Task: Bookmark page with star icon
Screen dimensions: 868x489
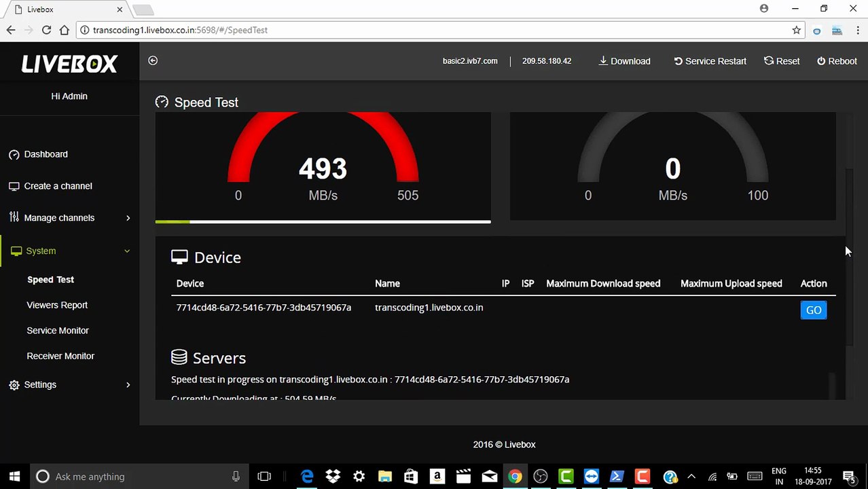Action: [x=796, y=30]
